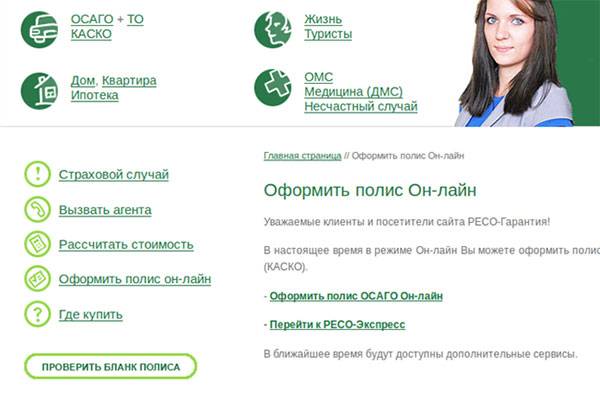Click the online policy checklist icon
The image size is (600, 399).
(x=38, y=278)
